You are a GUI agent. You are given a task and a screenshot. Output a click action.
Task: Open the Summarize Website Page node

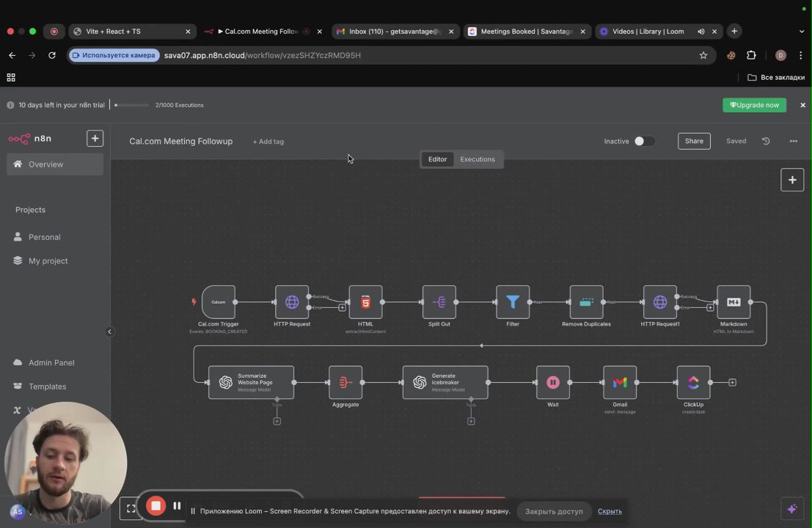coord(251,383)
